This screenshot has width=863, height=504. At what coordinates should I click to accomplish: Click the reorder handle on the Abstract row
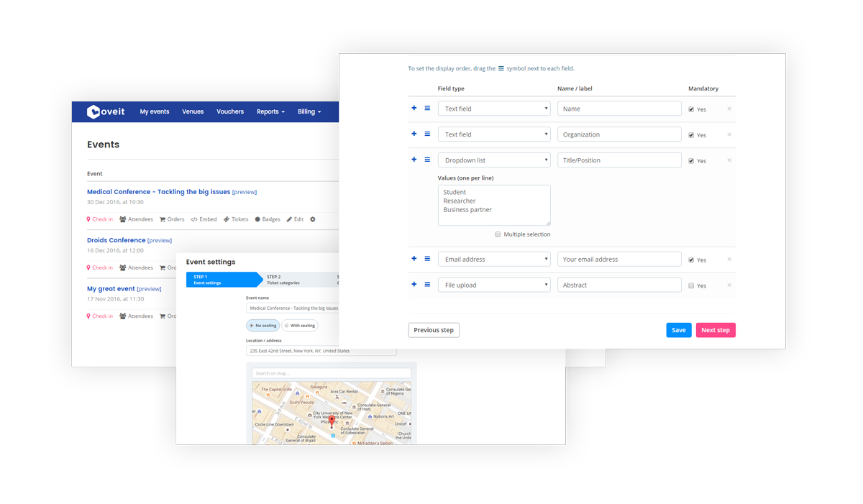click(x=427, y=285)
